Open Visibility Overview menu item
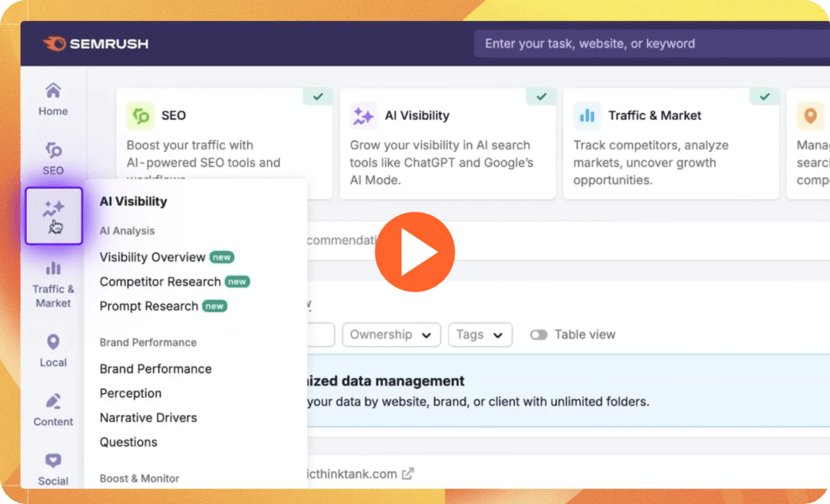Viewport: 830px width, 504px height. (153, 257)
